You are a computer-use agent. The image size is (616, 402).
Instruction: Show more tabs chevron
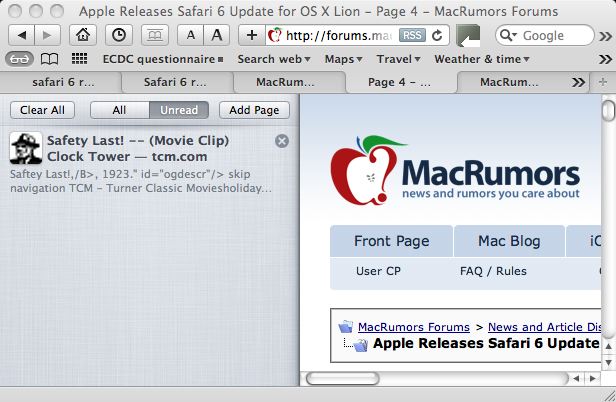click(x=578, y=83)
